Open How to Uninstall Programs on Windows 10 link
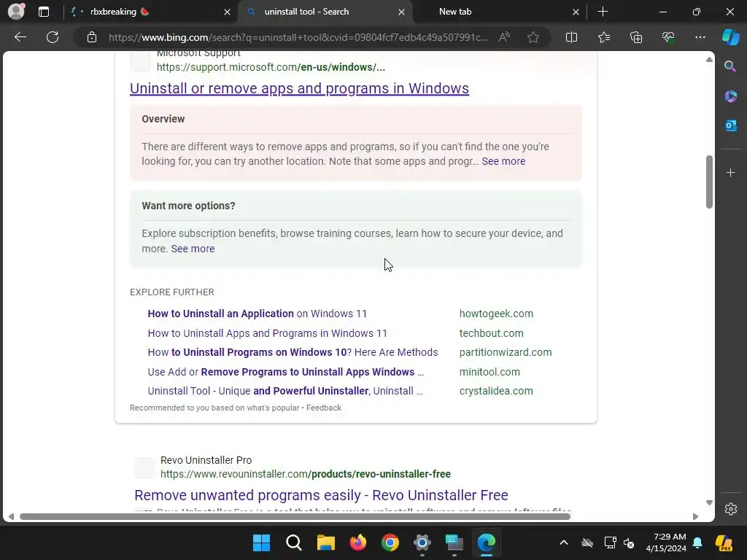The height and width of the screenshot is (560, 747). click(x=293, y=352)
